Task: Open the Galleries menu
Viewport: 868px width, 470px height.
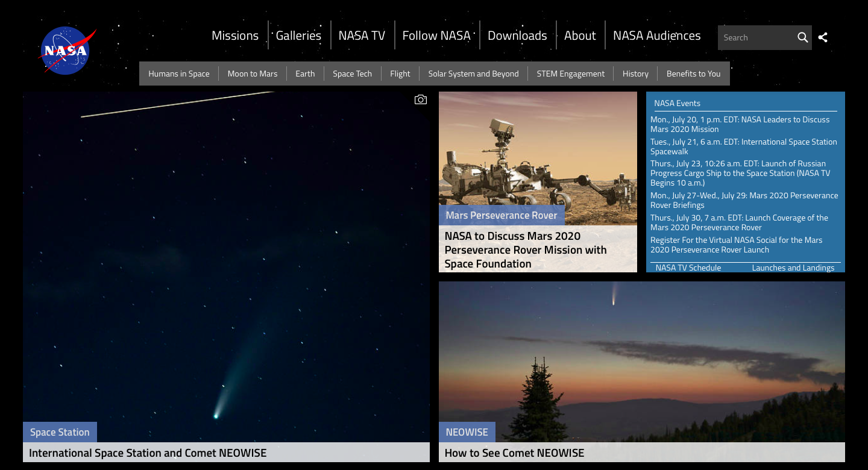Action: (x=298, y=36)
